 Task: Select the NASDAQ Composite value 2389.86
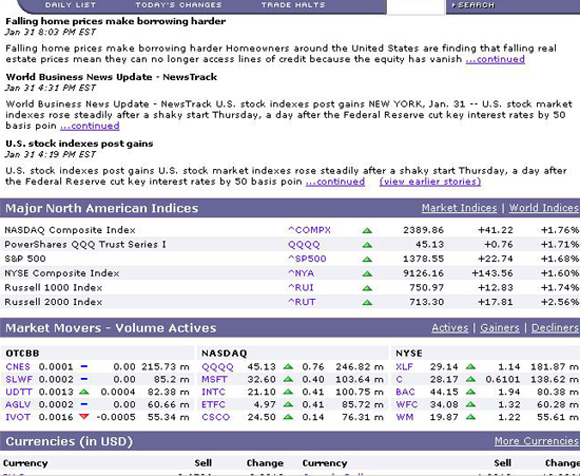[x=423, y=230]
